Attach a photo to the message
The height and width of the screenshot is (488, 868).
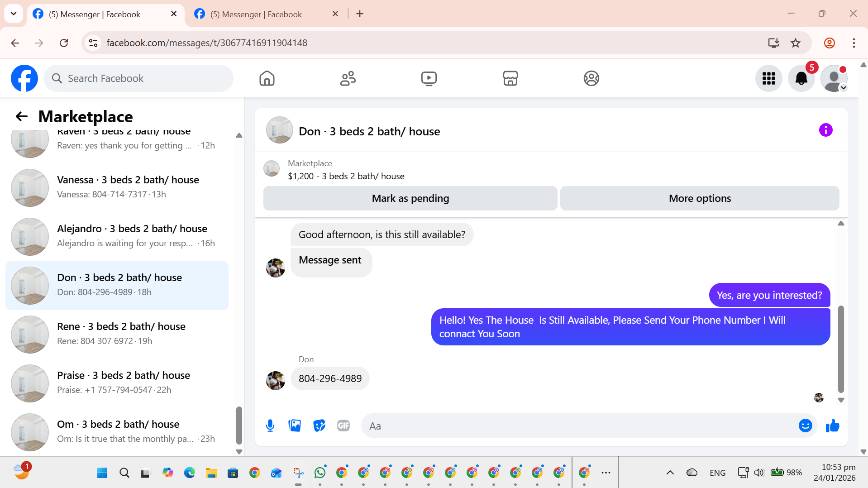295,426
